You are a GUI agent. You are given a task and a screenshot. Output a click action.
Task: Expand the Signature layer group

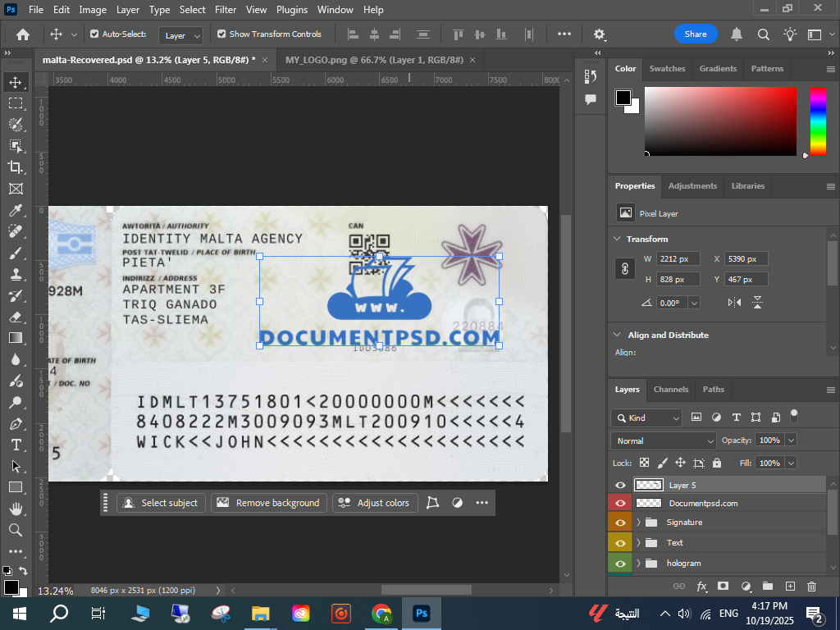[x=638, y=523]
